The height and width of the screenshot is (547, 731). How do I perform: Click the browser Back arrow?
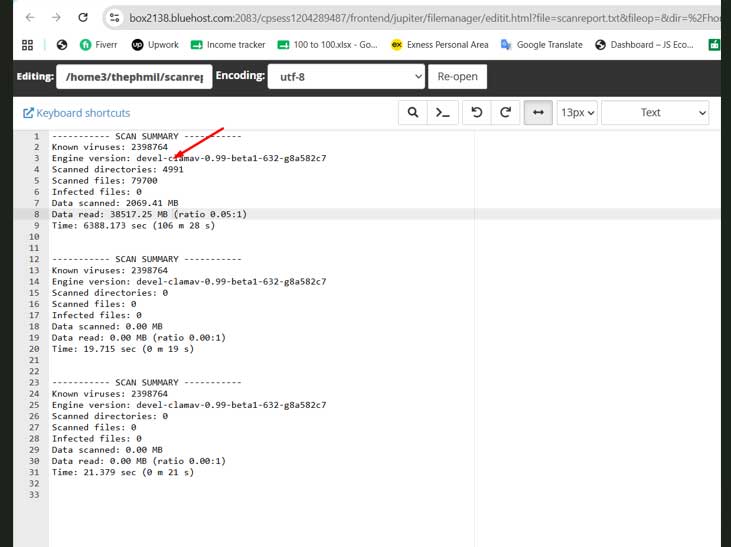30,18
